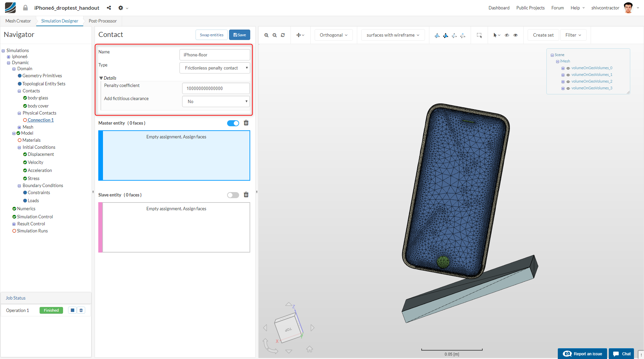Click the TOP face of orientation cube
Image resolution: width=644 pixels, height=359 pixels.
click(288, 330)
